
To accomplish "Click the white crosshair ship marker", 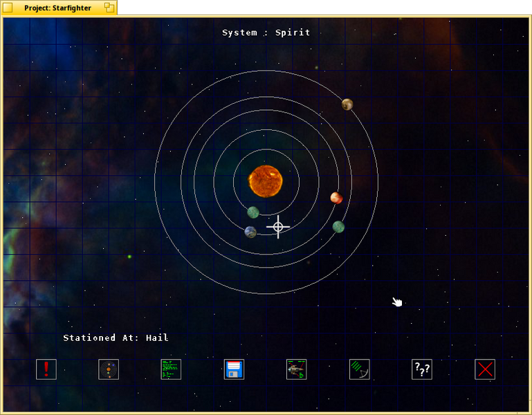I will [278, 227].
